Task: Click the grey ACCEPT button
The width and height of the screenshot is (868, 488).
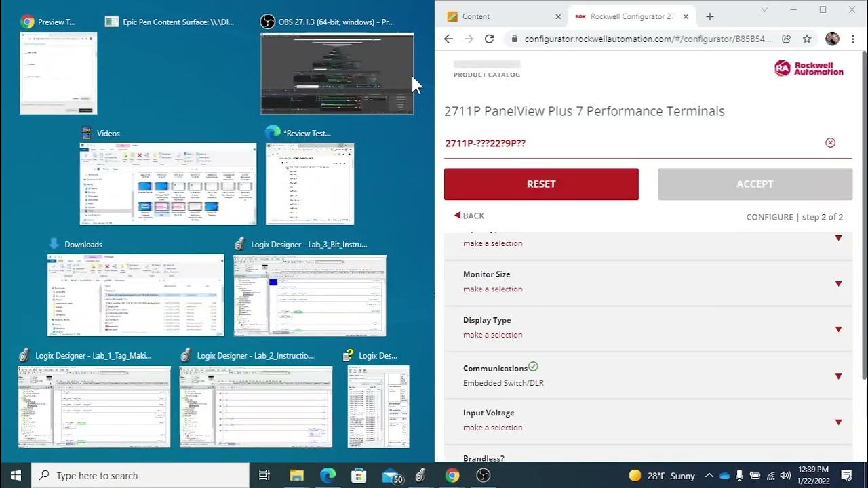Action: [755, 184]
